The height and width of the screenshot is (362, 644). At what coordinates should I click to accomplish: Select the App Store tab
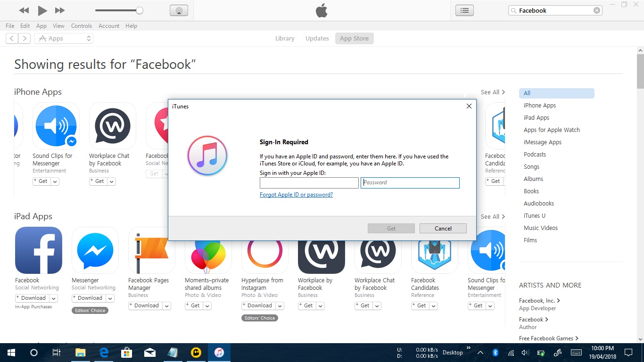click(355, 39)
